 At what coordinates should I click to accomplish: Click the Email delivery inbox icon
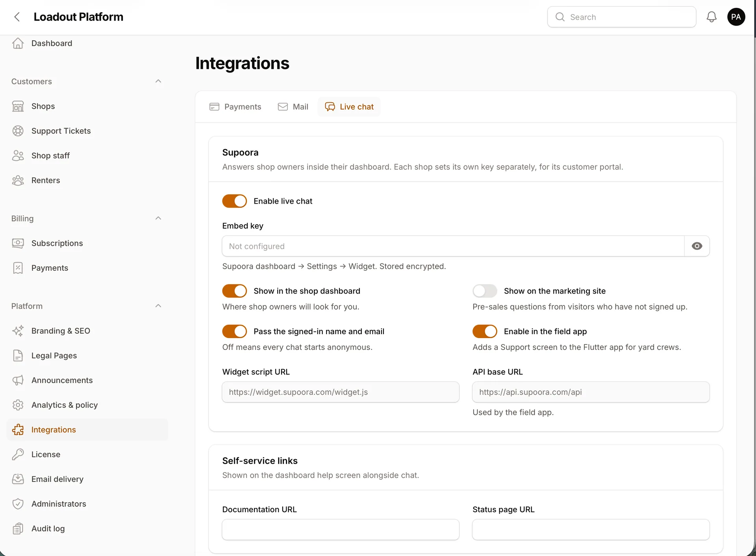(18, 479)
